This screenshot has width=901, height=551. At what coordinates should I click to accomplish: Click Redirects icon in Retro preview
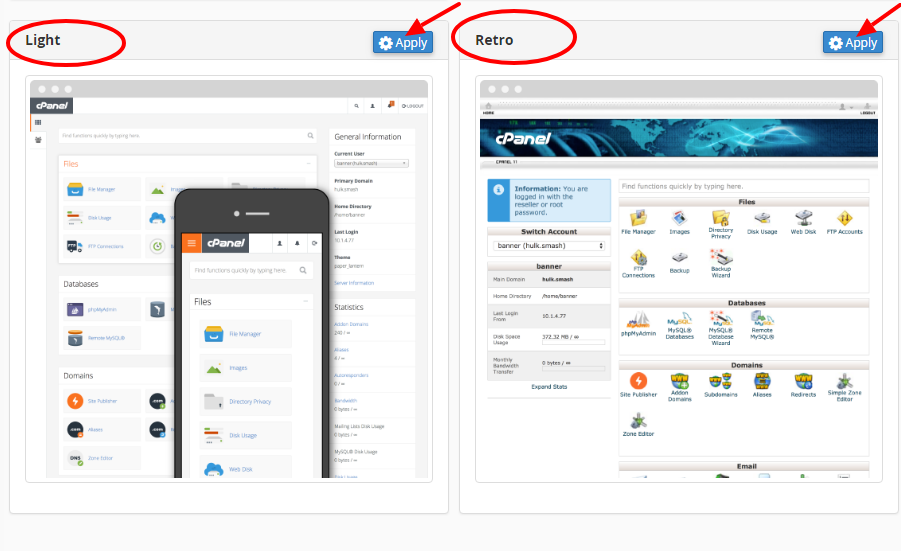point(803,381)
